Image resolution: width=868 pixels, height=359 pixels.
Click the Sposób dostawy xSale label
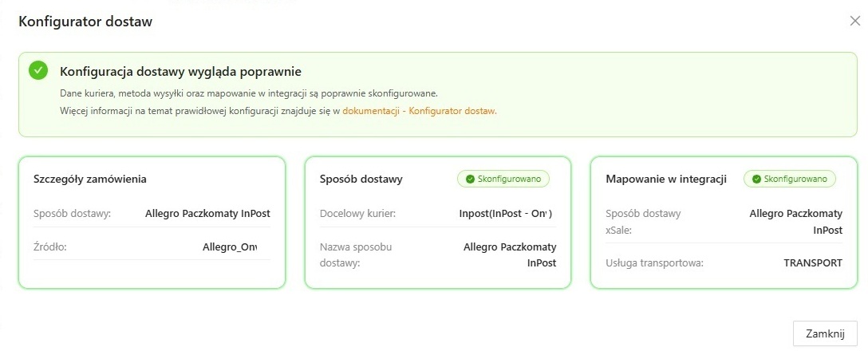tap(643, 222)
